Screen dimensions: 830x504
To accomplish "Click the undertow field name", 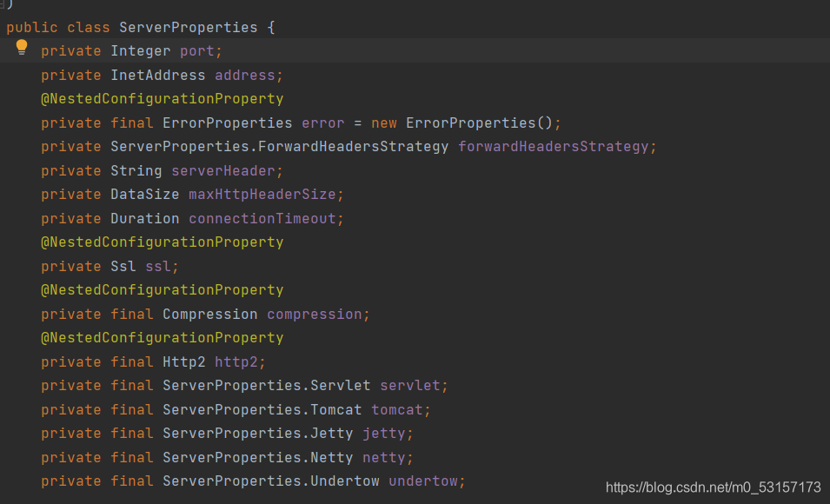I will pyautogui.click(x=423, y=481).
